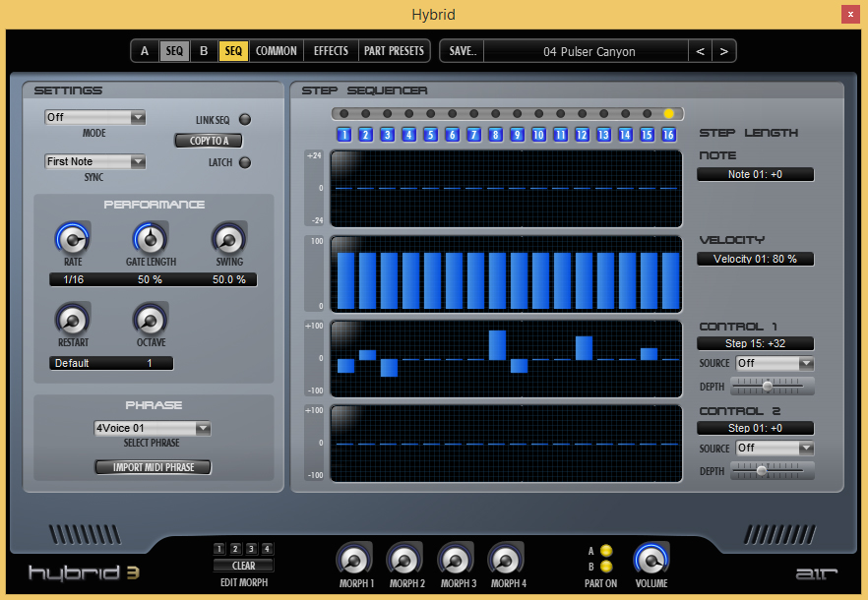Open the SELECT PHRASE dropdown
The image size is (868, 600).
(x=152, y=428)
